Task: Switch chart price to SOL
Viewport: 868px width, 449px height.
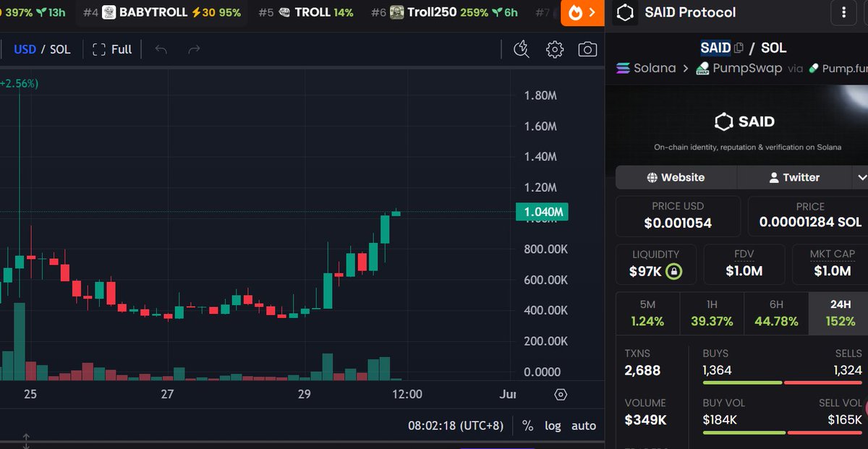Action: coord(60,49)
